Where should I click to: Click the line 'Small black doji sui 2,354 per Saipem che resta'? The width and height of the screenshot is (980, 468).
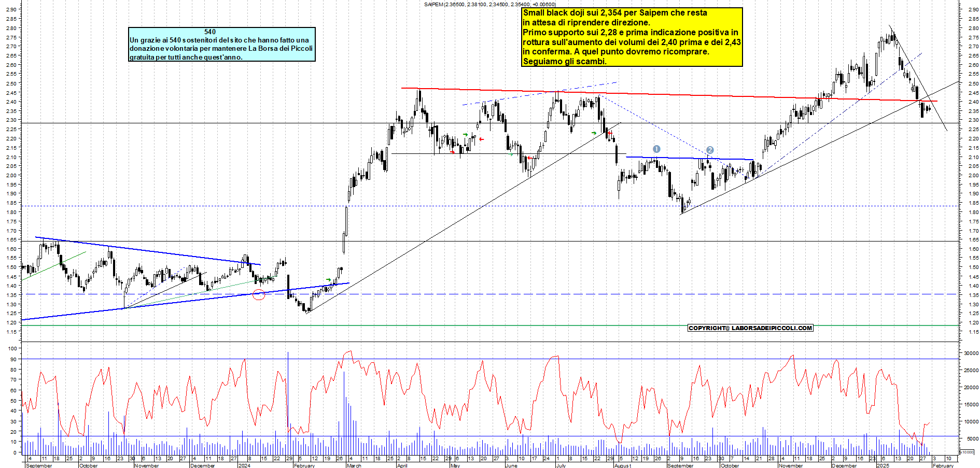pyautogui.click(x=615, y=12)
